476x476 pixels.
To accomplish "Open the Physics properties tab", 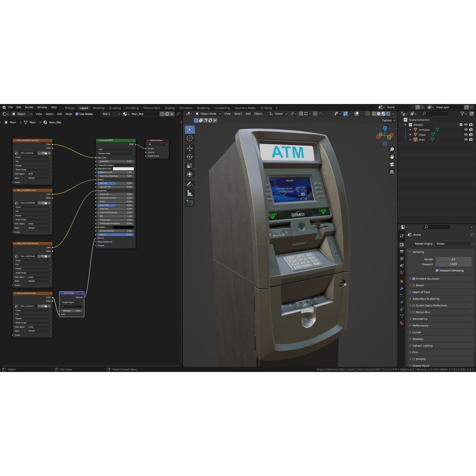I will point(402,302).
